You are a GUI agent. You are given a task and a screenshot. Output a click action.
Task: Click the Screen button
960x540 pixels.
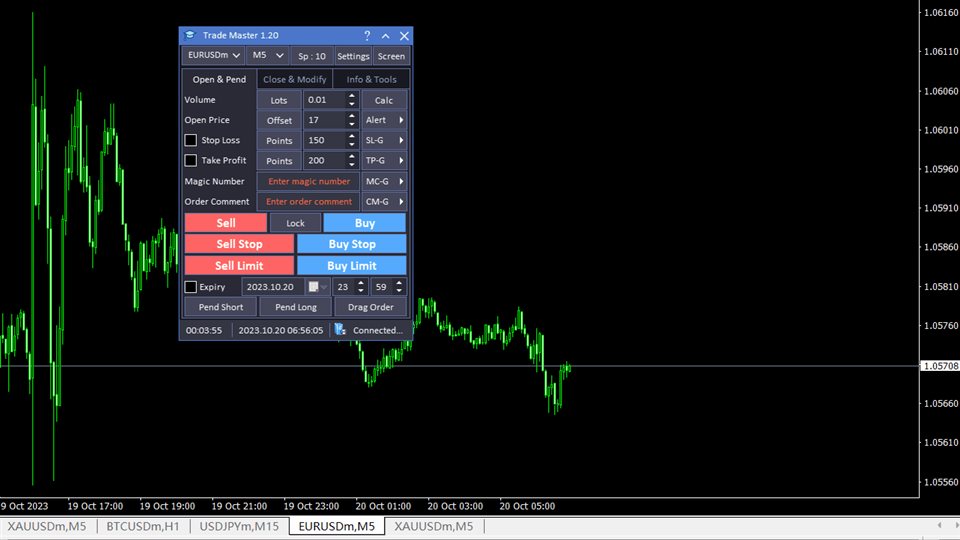click(x=391, y=56)
